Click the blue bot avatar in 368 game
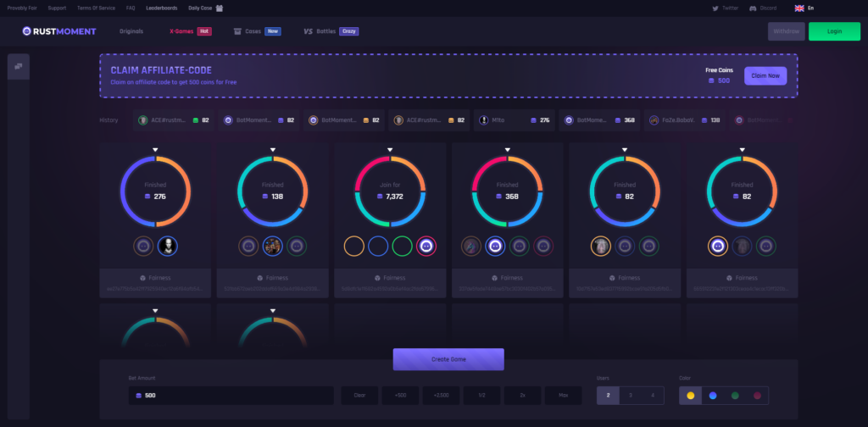This screenshot has height=427, width=868. [495, 247]
